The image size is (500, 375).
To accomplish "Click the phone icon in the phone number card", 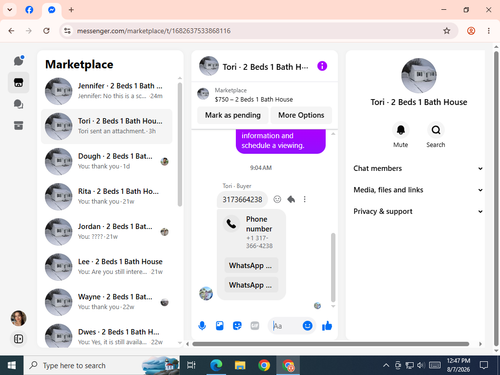I will [231, 224].
